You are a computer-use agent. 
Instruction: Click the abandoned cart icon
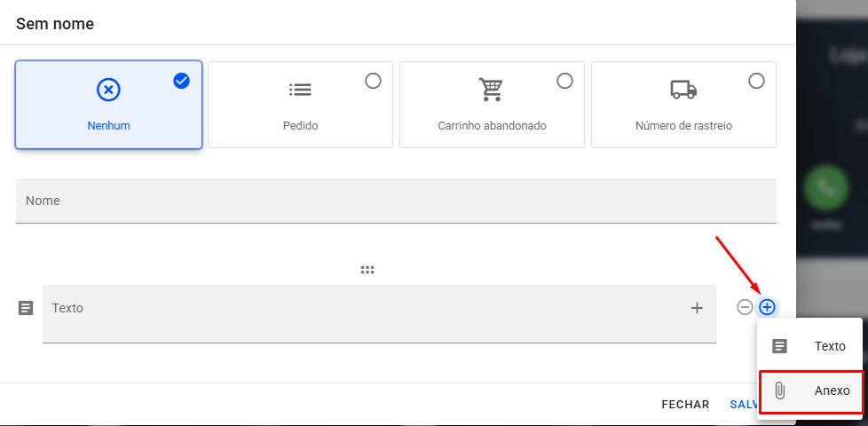pyautogui.click(x=491, y=90)
